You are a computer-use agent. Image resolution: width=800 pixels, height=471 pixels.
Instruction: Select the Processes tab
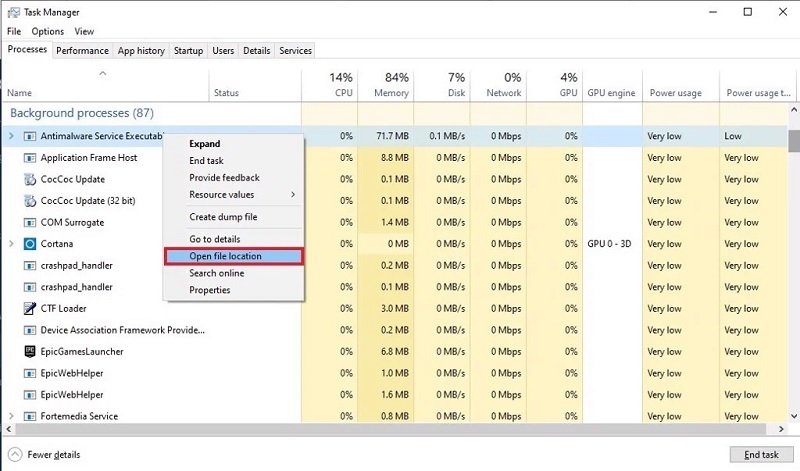[27, 49]
